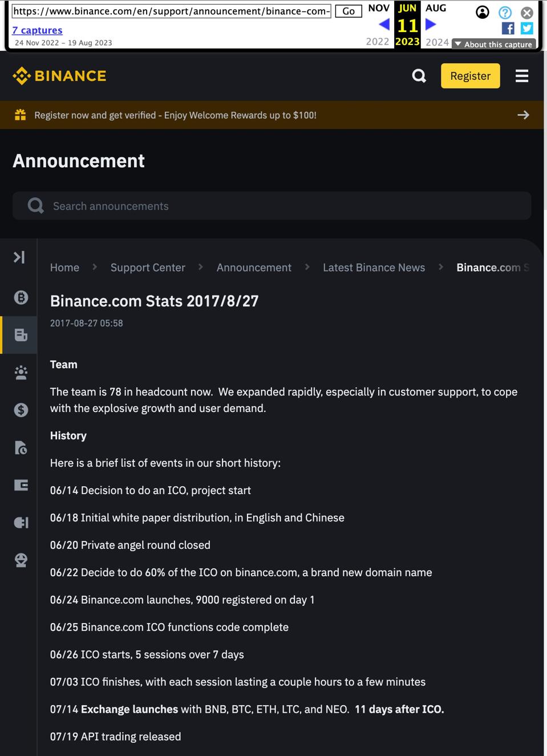Click the Binance logo in the header
Viewport: 547px width, 756px height.
point(59,75)
